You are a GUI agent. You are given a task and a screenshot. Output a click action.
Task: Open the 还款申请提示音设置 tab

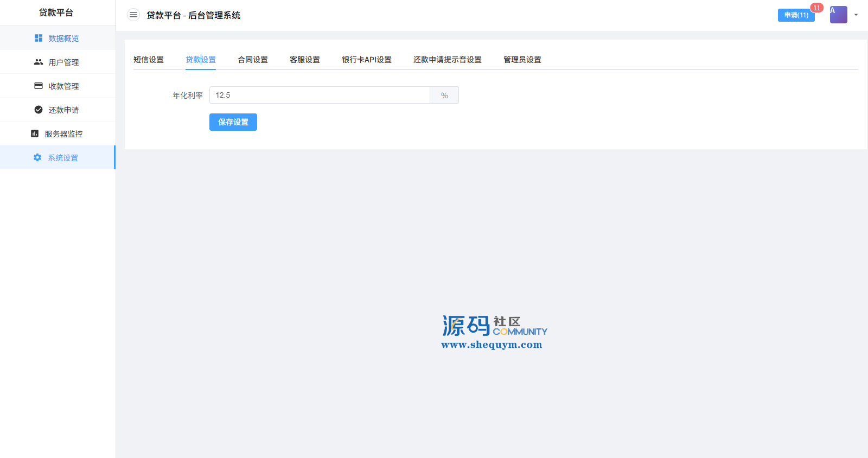pyautogui.click(x=448, y=60)
